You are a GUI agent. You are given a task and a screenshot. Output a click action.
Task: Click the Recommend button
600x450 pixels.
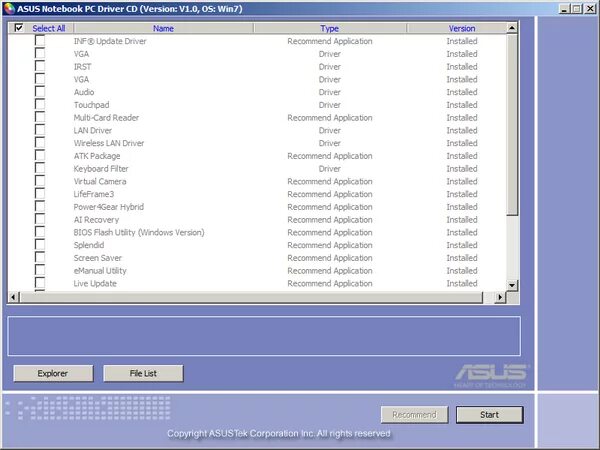click(414, 415)
